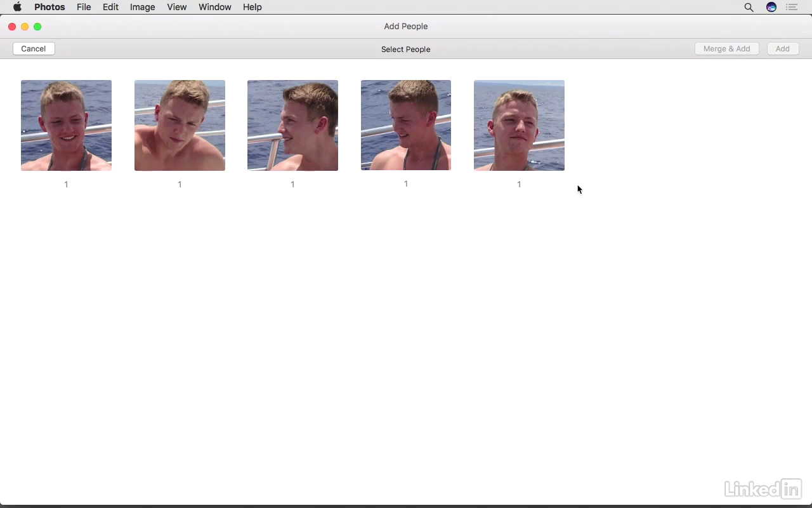This screenshot has width=812, height=508.
Task: Zoom the Add People window
Action: pyautogui.click(x=37, y=27)
